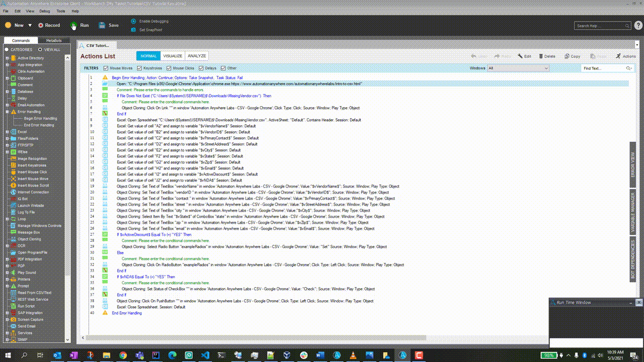This screenshot has height=362, width=644.
Task: Click the Run Script command icon
Action: (14, 306)
